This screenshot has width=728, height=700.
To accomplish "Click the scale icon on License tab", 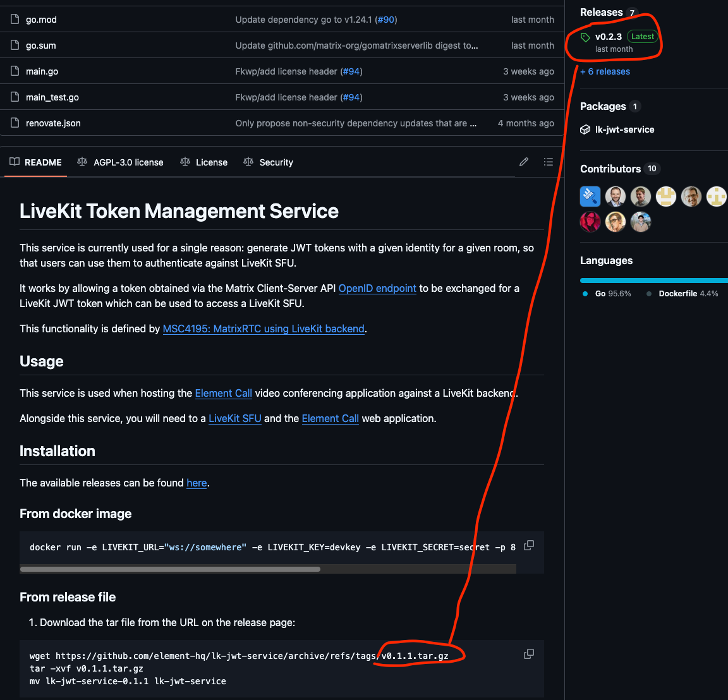I will click(185, 162).
